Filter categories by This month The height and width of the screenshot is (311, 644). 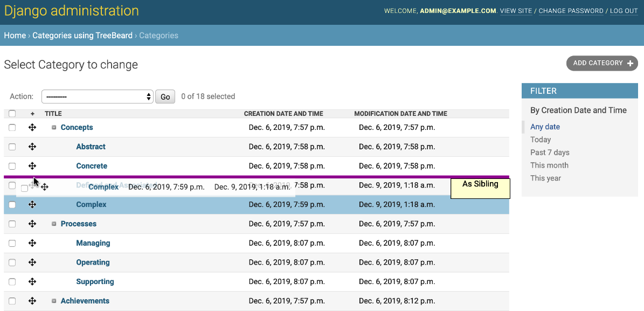[x=549, y=165]
